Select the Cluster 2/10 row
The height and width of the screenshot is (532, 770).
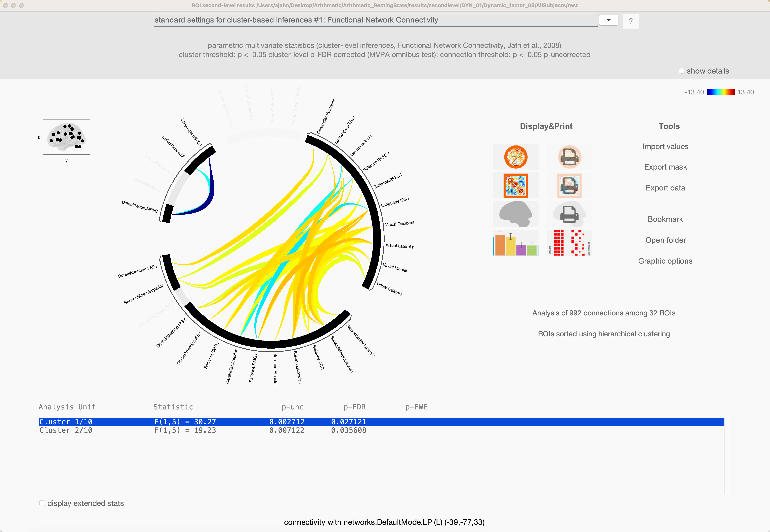click(x=381, y=430)
